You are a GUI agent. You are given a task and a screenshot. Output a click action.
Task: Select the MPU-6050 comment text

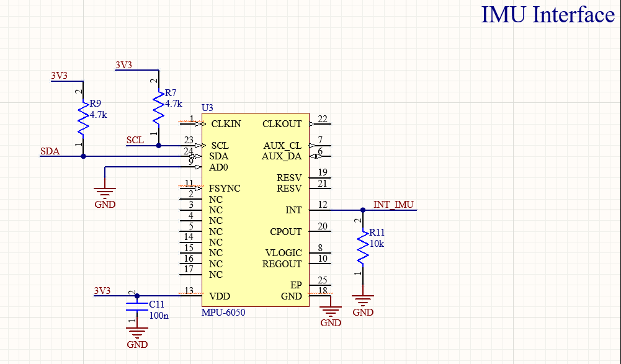click(x=223, y=312)
